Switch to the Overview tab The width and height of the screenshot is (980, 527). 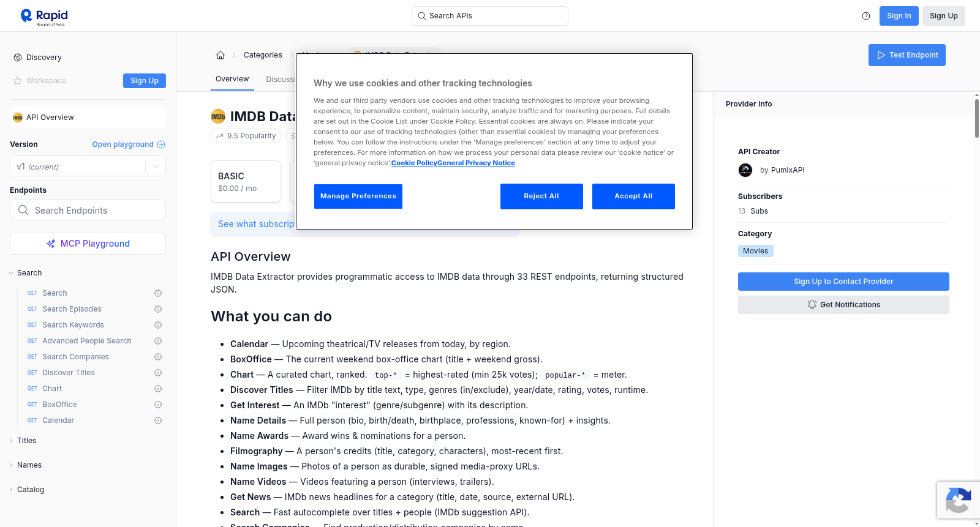pos(232,79)
